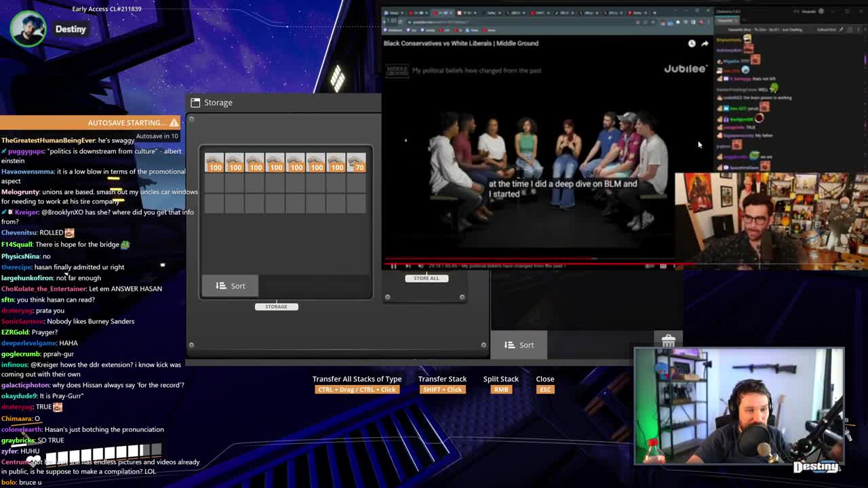Skip to the next video
The height and width of the screenshot is (488, 868).
click(x=407, y=266)
